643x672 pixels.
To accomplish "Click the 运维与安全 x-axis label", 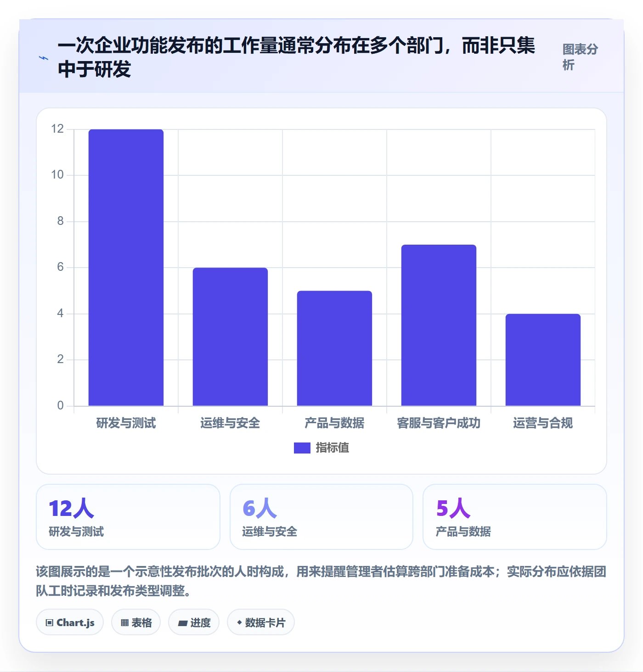I will 230,423.
